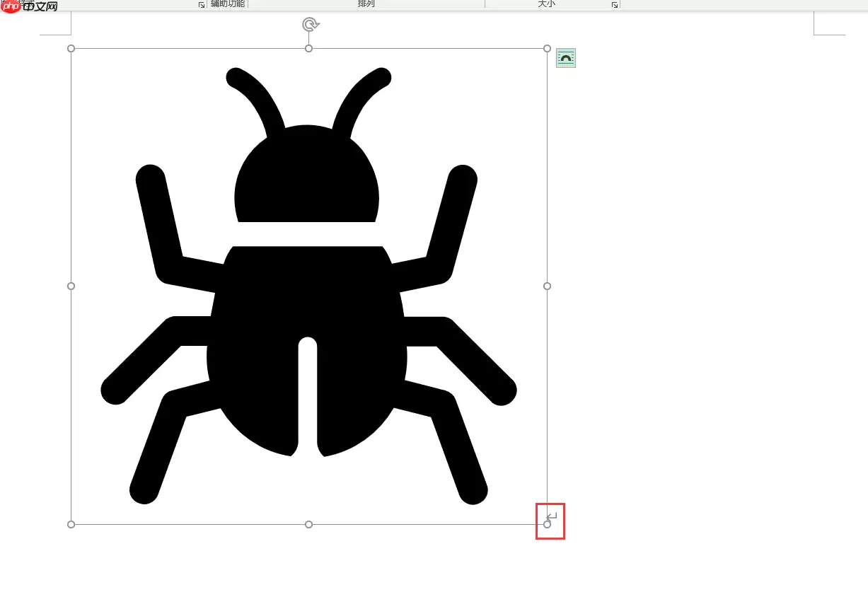
Task: Open the Size group dialog launcher
Action: (x=615, y=5)
